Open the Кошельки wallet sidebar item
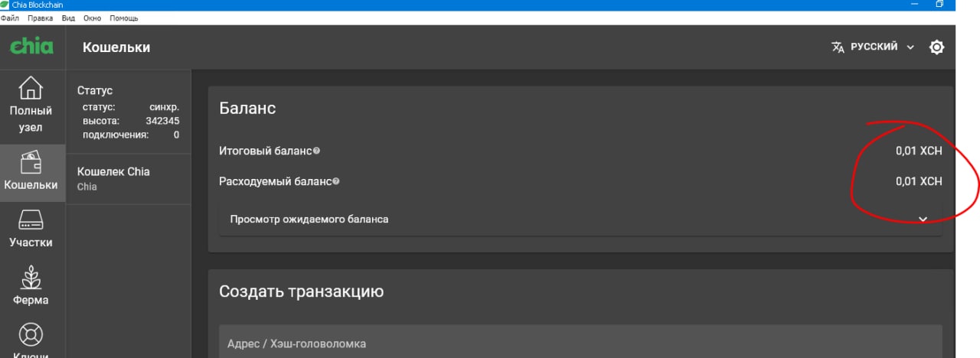Viewport: 980px width, 358px height. tap(31, 172)
